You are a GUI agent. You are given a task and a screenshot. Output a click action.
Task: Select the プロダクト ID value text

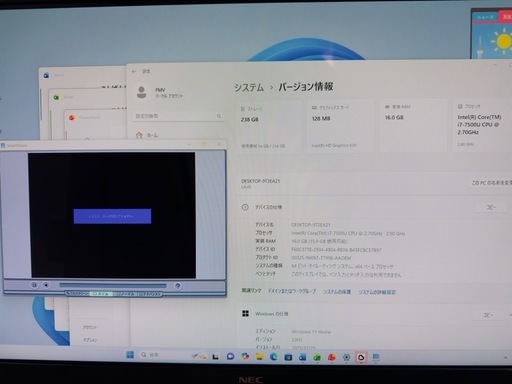(x=321, y=258)
